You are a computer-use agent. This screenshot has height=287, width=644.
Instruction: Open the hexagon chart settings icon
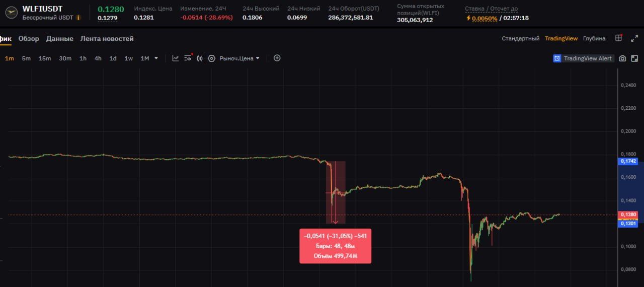211,58
